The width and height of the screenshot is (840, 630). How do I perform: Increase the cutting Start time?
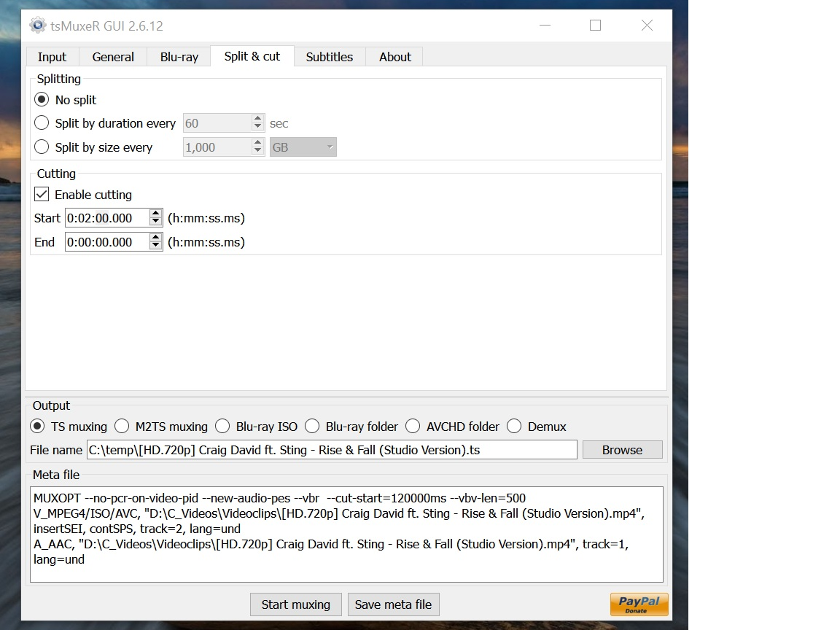click(x=156, y=213)
